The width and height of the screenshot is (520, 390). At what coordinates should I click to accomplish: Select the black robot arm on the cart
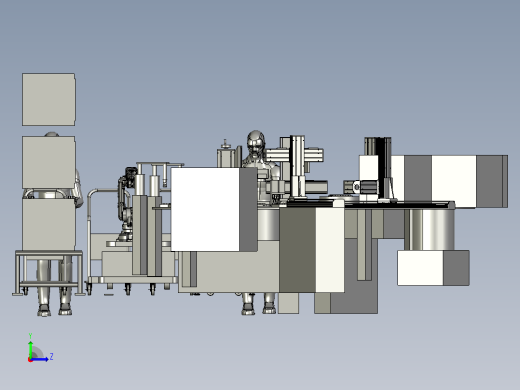point(126,203)
